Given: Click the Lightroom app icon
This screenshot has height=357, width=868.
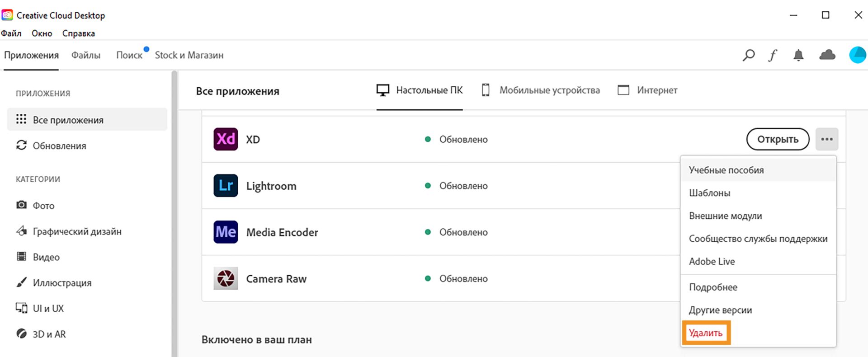Looking at the screenshot, I should [x=226, y=186].
